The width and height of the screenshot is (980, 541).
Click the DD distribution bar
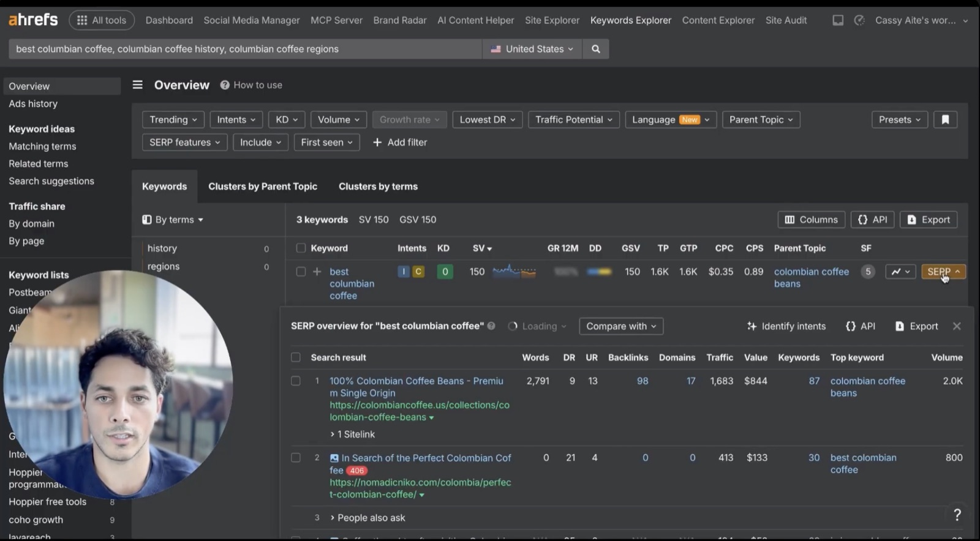click(598, 272)
